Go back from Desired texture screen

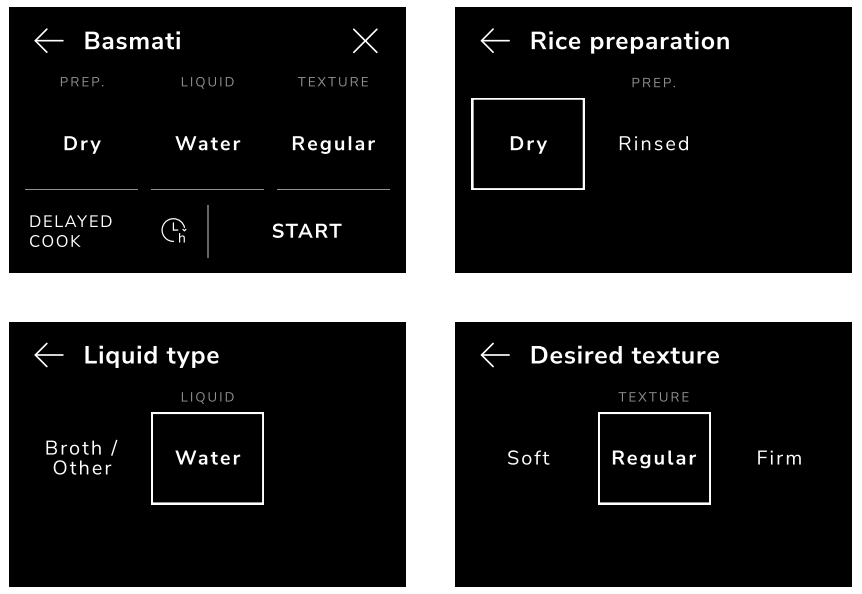(x=494, y=355)
